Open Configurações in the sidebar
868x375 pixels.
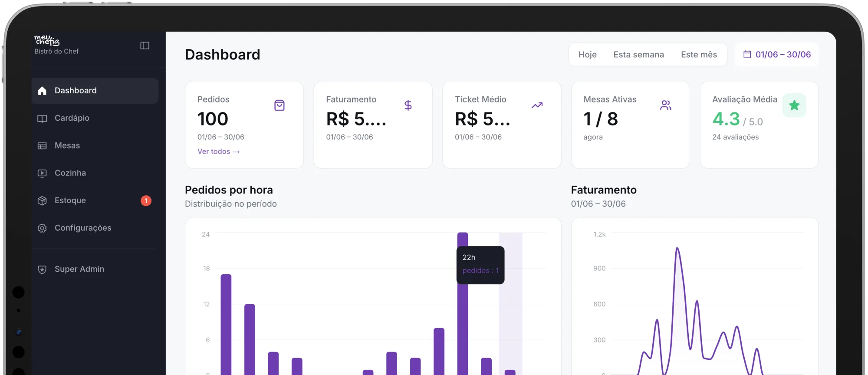95,228
